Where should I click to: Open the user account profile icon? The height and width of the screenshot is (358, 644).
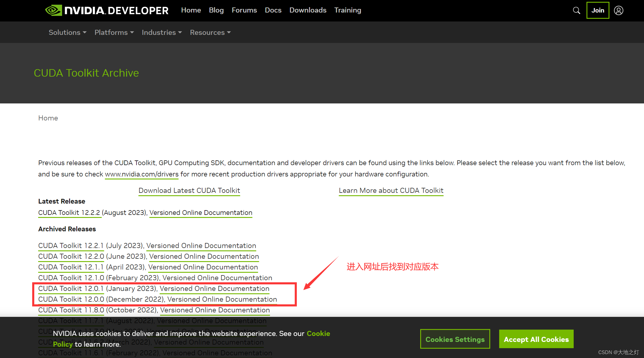pos(618,10)
